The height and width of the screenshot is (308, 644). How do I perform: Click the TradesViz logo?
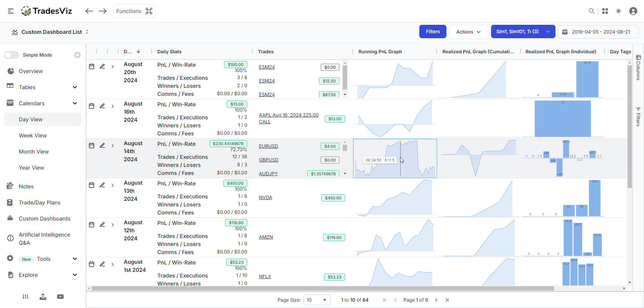click(47, 11)
